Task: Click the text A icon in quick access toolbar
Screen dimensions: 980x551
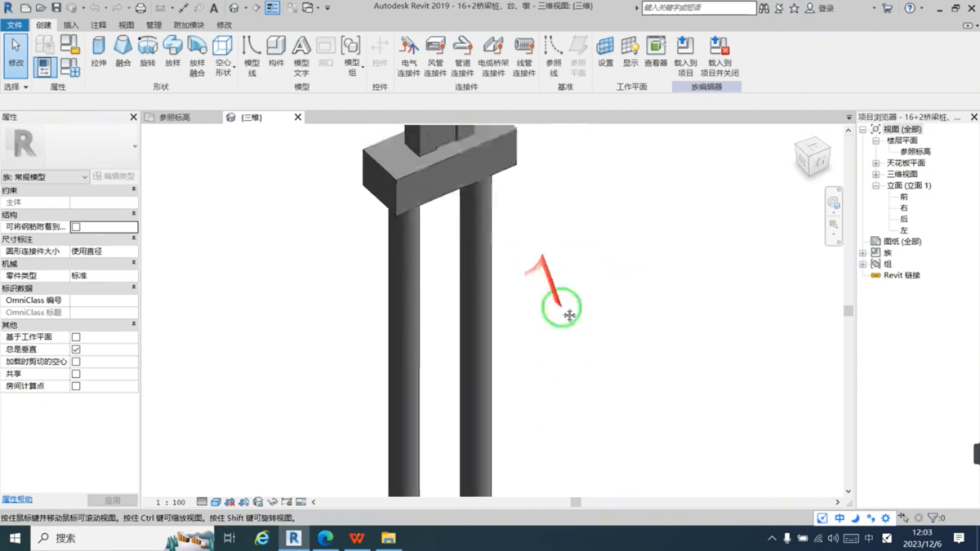Action: pyautogui.click(x=214, y=8)
